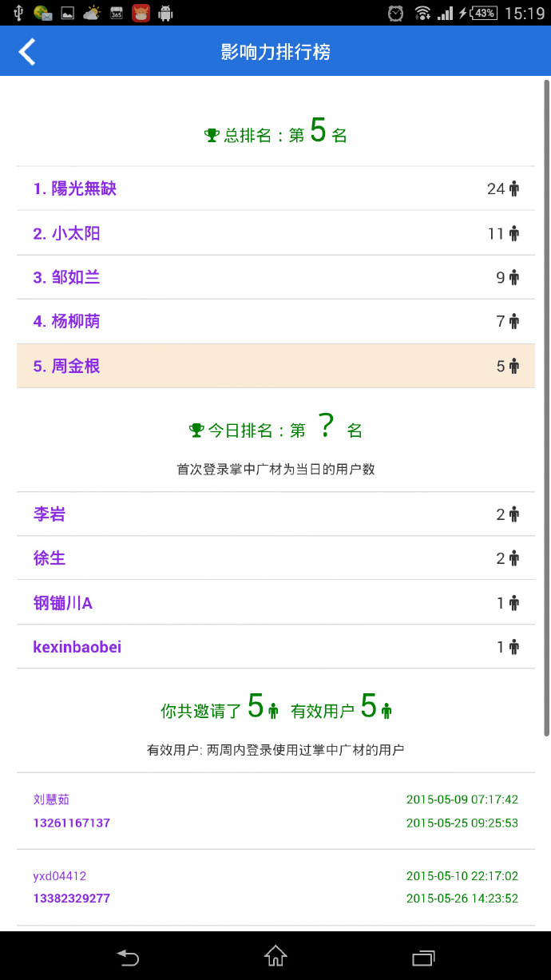551x980 pixels.
Task: Tap person icon on 小太阳 row
Action: 514,234
